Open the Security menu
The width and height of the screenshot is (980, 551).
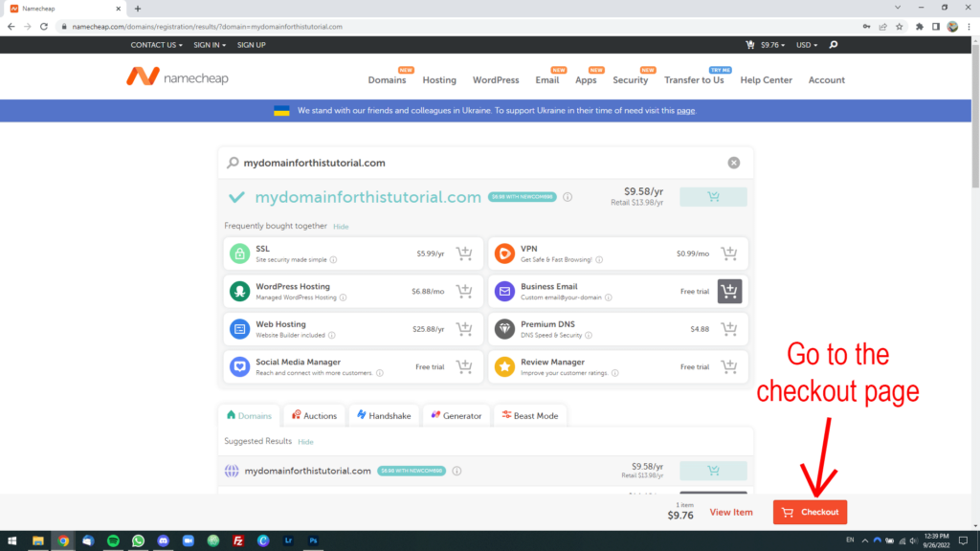click(x=630, y=80)
